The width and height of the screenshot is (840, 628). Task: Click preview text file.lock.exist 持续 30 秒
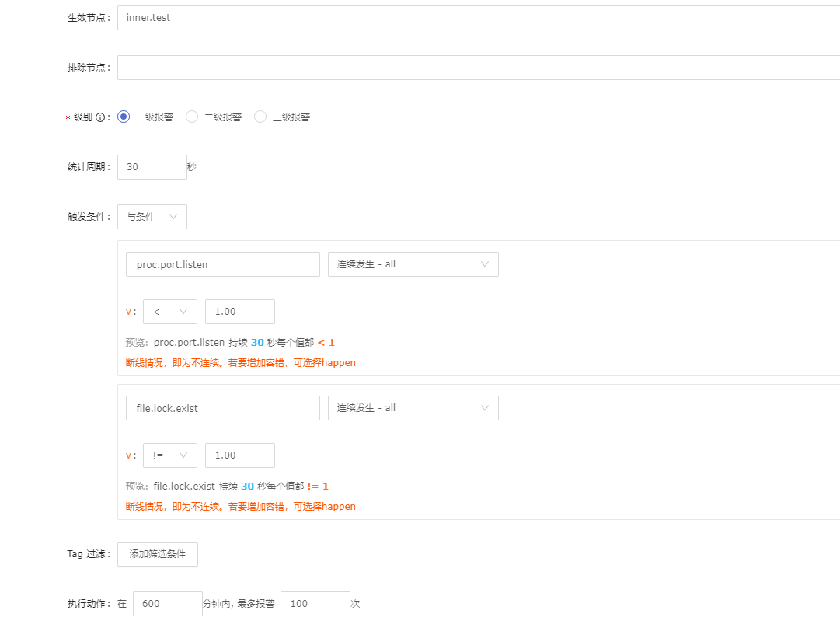point(211,486)
